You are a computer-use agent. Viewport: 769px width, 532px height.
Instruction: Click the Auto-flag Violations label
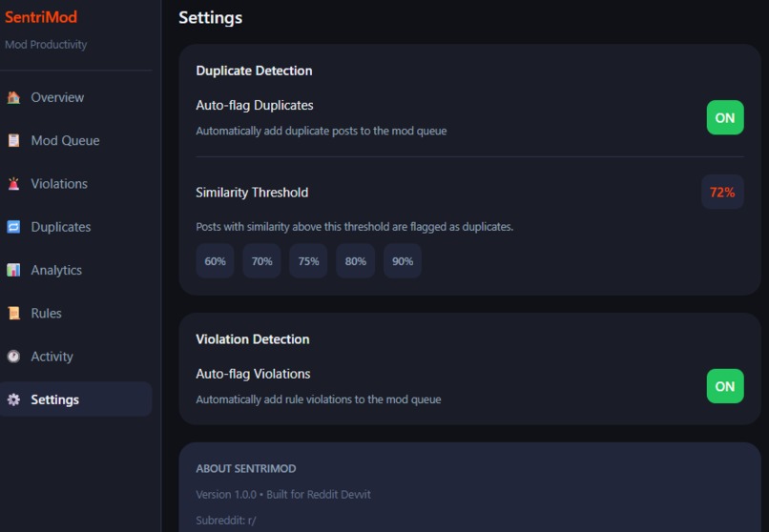[x=253, y=374]
